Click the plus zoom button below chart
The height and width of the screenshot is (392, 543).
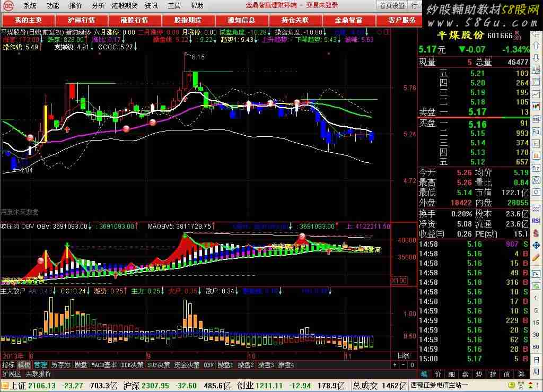395,364
